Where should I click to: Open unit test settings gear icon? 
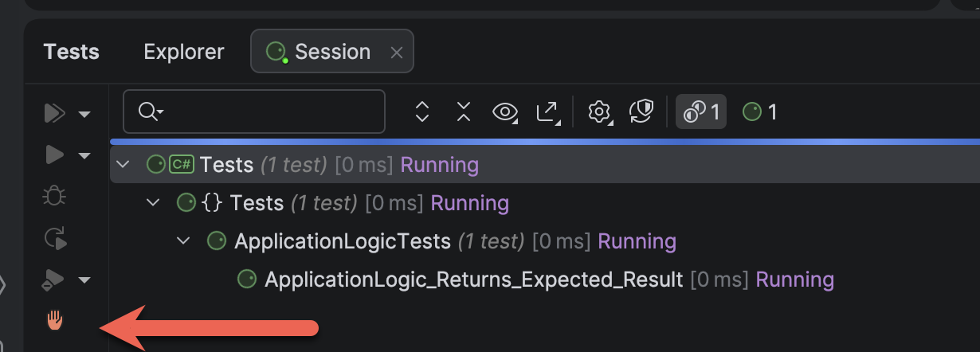[598, 112]
